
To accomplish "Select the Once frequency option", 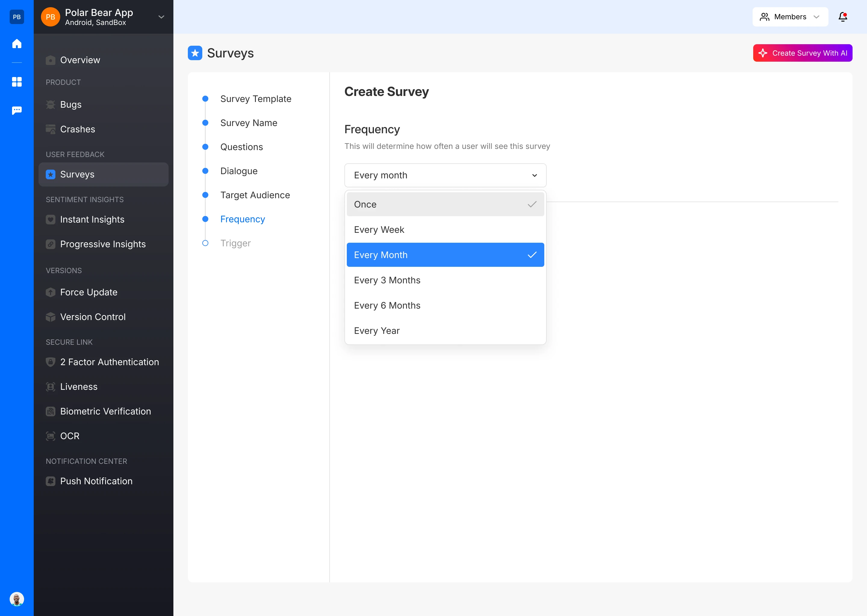I will click(x=445, y=204).
